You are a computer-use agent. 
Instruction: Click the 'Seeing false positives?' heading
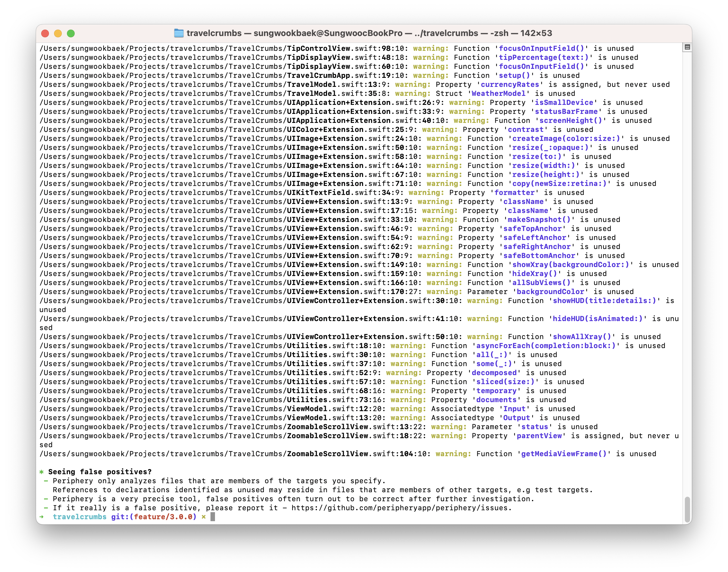point(100,472)
